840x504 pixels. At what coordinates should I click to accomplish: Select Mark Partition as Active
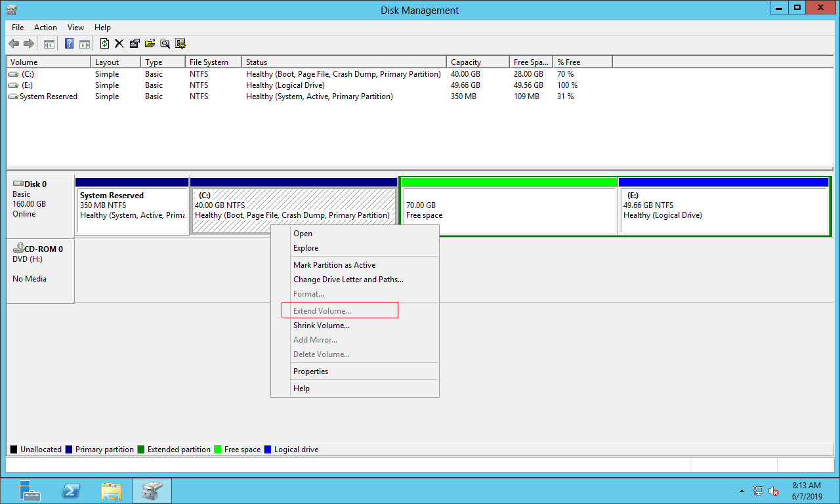click(334, 265)
